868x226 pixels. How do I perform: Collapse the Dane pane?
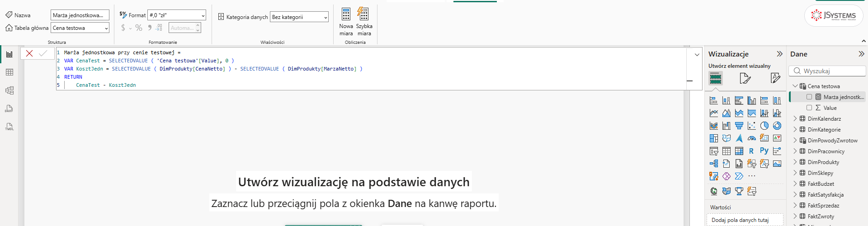(x=861, y=54)
